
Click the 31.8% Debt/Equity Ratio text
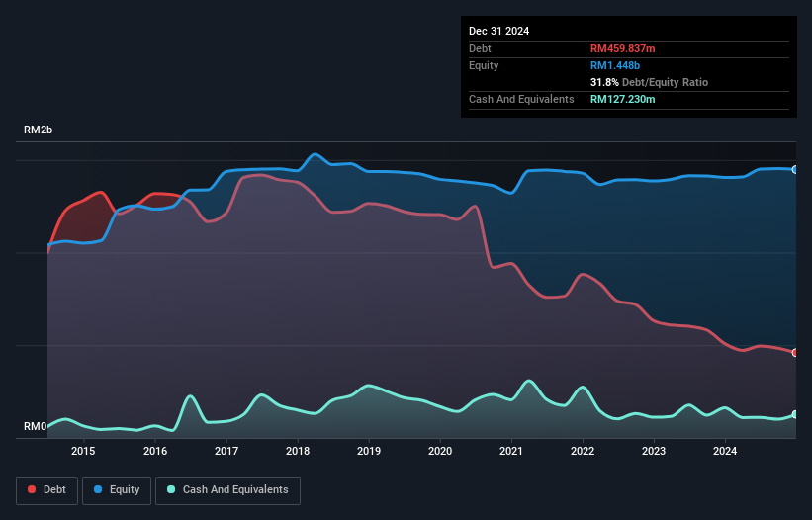(649, 82)
